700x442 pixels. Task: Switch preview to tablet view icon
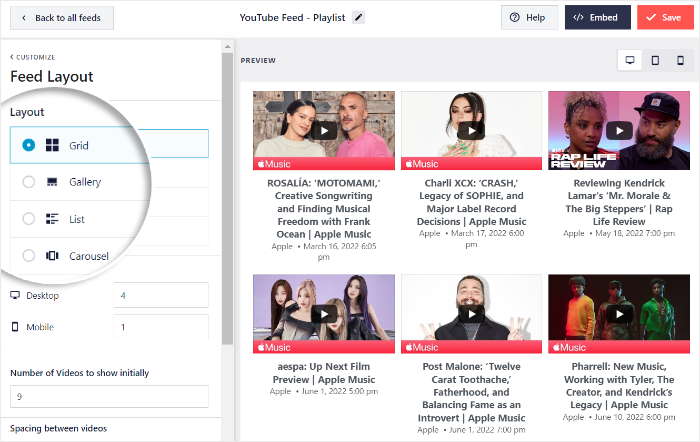click(655, 60)
